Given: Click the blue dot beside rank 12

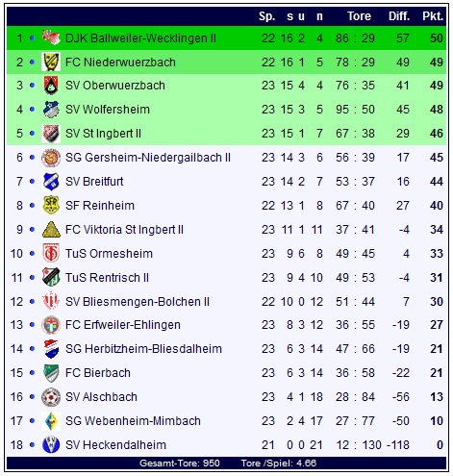Looking at the screenshot, I should pos(32,301).
